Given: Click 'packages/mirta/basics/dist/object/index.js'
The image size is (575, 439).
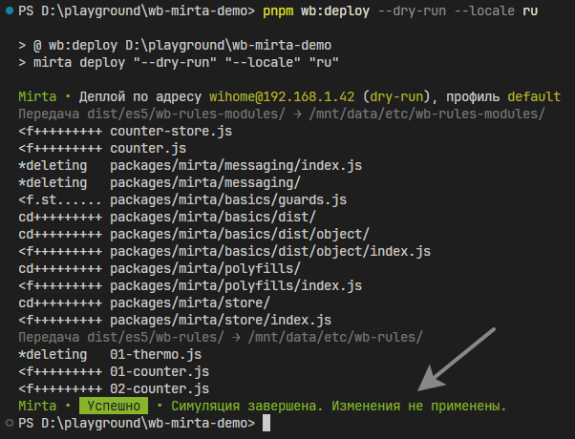Looking at the screenshot, I should 270,252.
